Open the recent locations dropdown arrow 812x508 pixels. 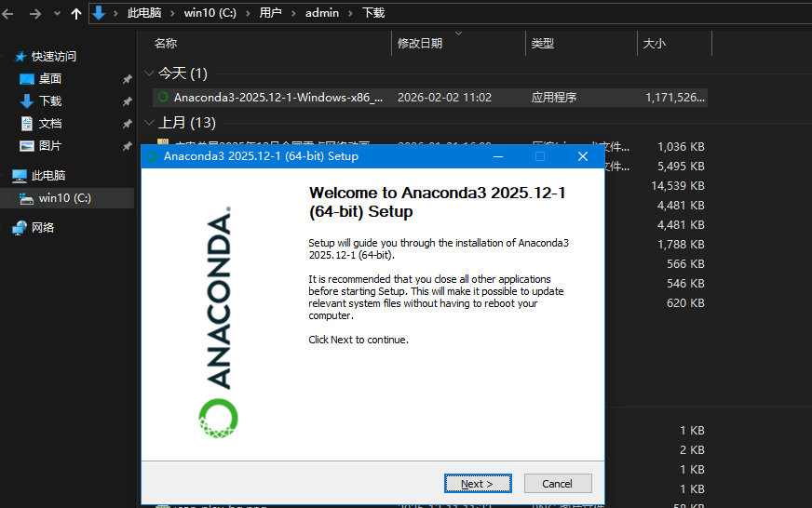tap(57, 13)
